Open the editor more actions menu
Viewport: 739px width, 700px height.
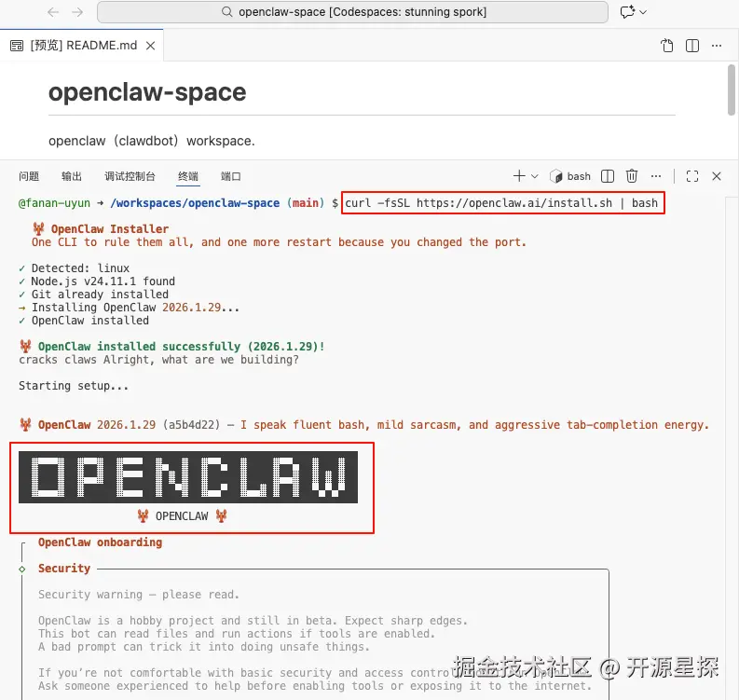click(x=717, y=46)
